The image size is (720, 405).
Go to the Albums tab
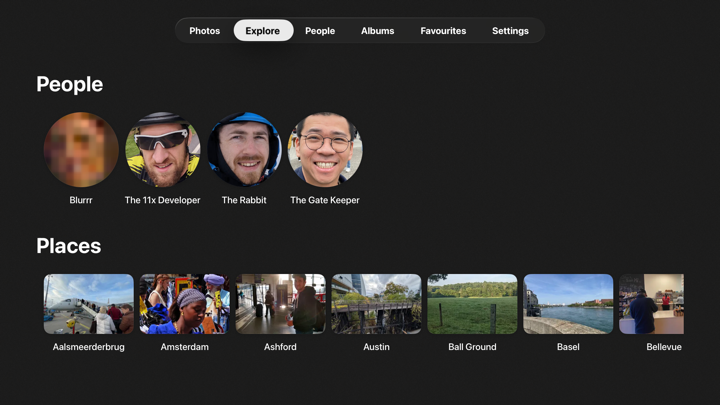tap(377, 31)
